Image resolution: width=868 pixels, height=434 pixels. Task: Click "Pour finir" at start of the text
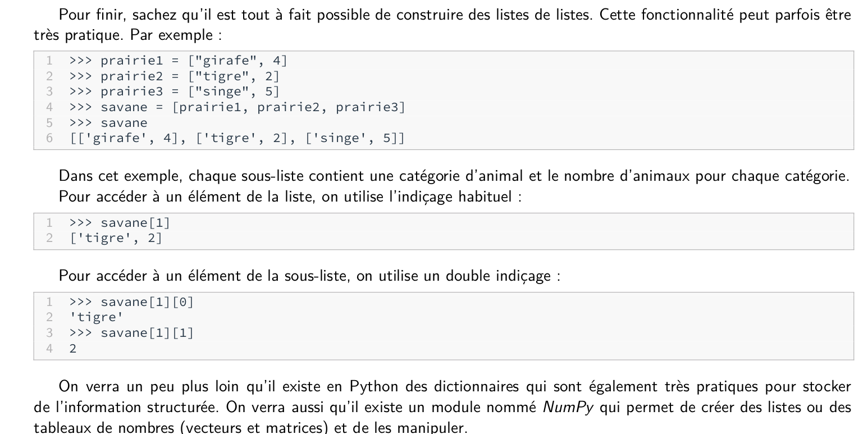tap(84, 13)
